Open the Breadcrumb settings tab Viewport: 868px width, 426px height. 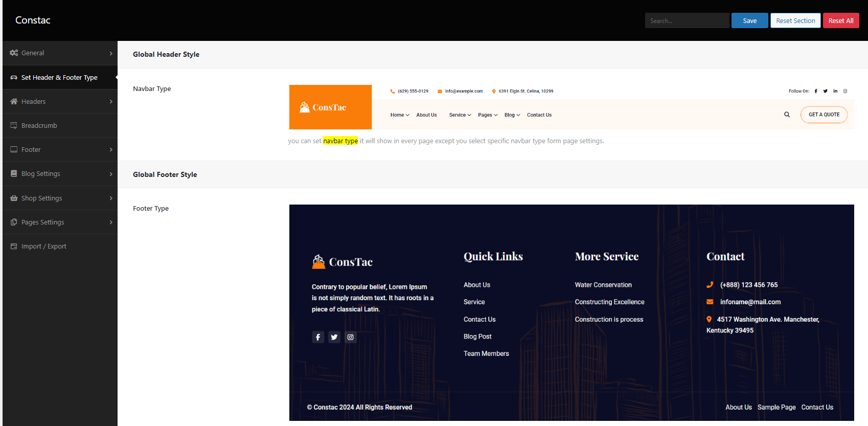pos(39,126)
